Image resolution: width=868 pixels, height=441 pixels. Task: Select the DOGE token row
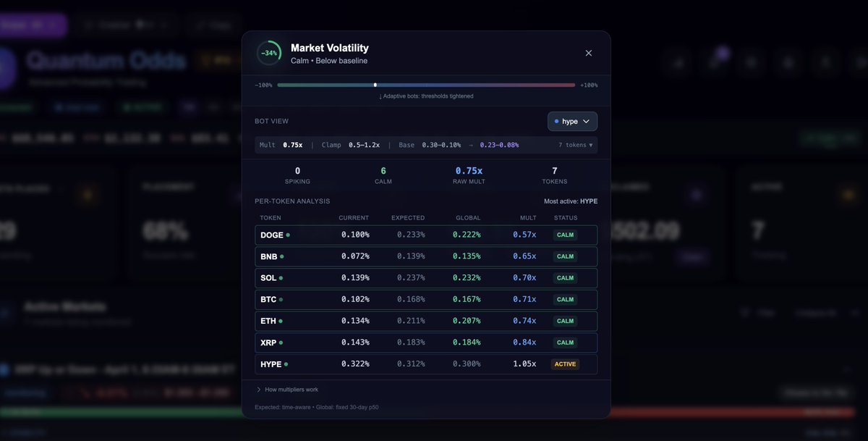(x=426, y=235)
